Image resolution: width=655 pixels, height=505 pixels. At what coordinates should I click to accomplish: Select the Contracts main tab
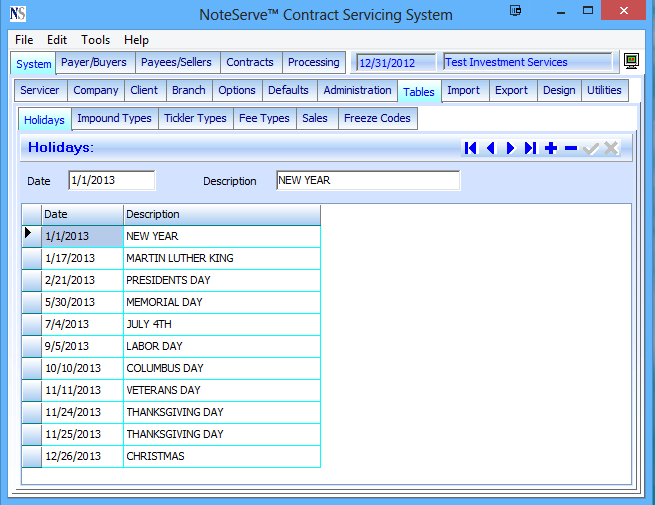click(250, 62)
